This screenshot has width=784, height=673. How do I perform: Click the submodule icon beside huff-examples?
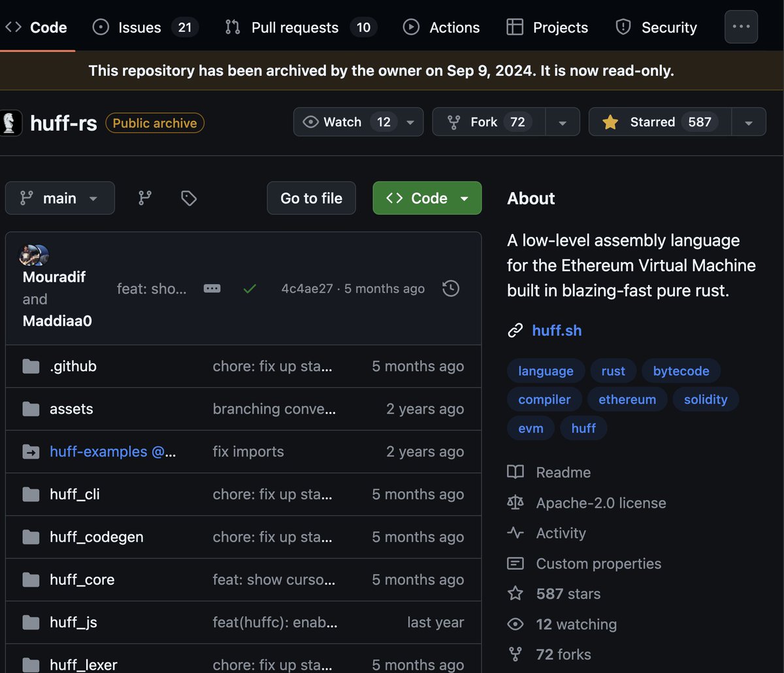click(x=31, y=451)
